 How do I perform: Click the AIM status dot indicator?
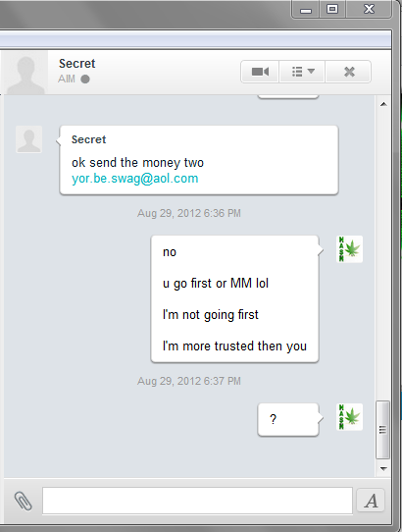tap(85, 80)
